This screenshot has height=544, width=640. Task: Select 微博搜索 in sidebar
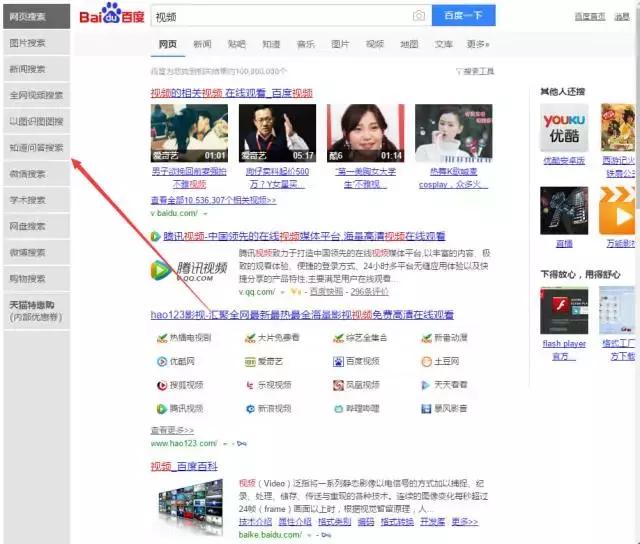(x=36, y=252)
